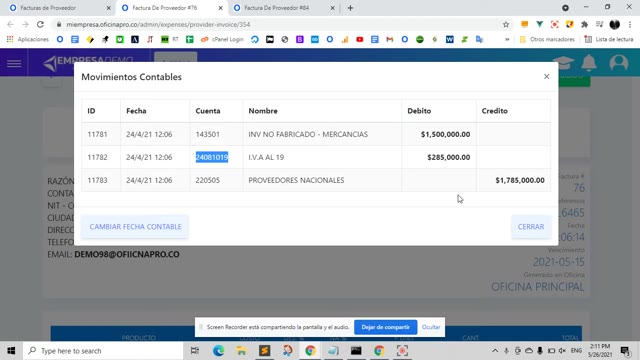The image size is (640, 360).
Task: Open the user account icon in header
Action: [619, 63]
